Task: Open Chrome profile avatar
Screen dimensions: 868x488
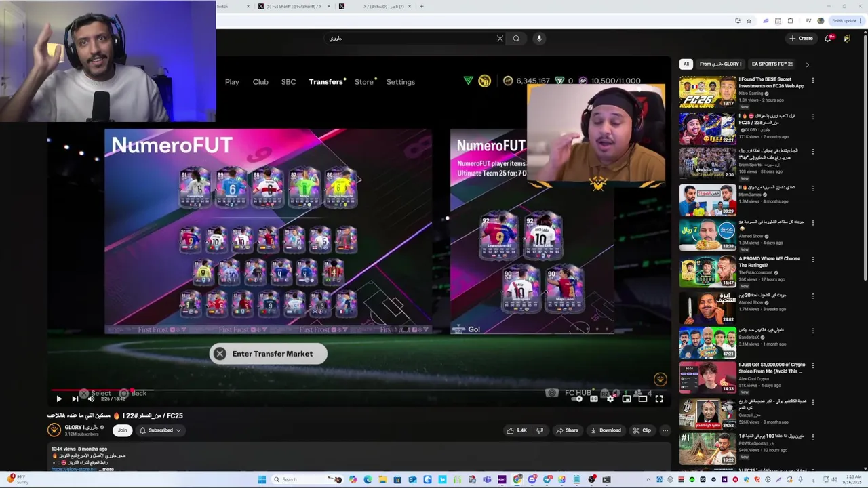Action: coord(821,21)
